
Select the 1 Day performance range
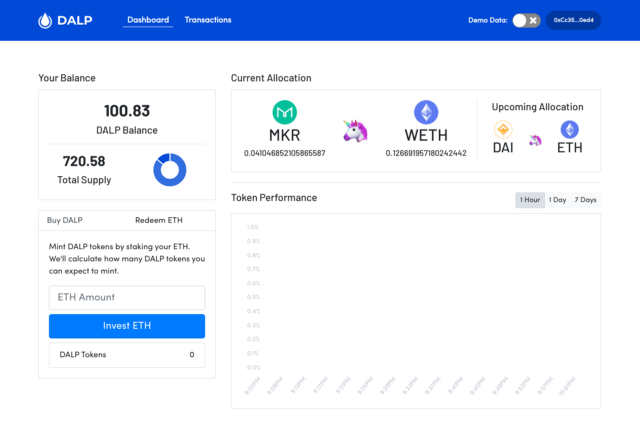[557, 200]
